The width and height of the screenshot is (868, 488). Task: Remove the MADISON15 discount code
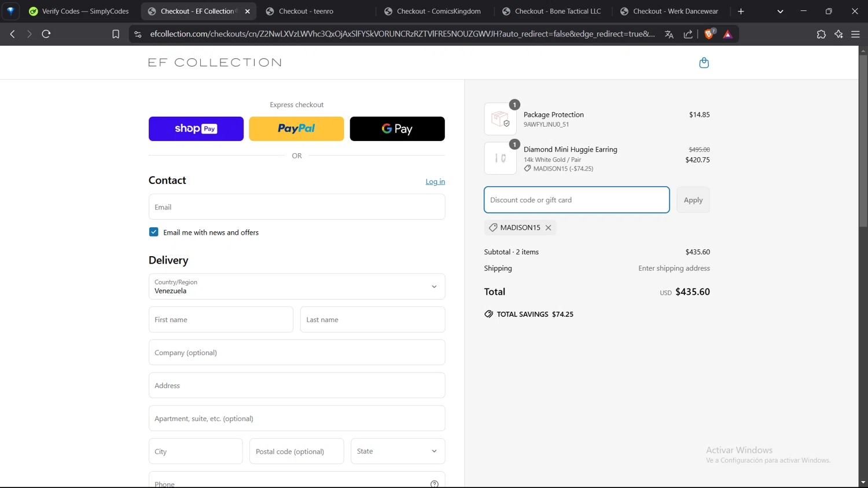pos(548,227)
